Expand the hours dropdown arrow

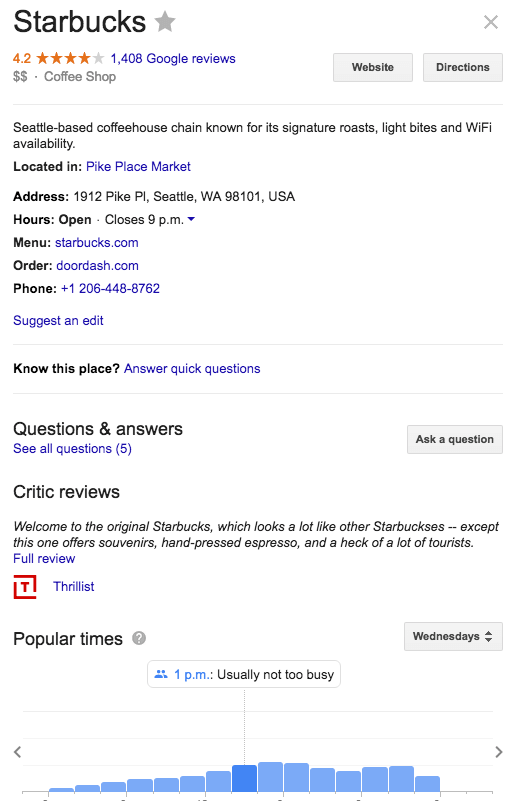[191, 219]
